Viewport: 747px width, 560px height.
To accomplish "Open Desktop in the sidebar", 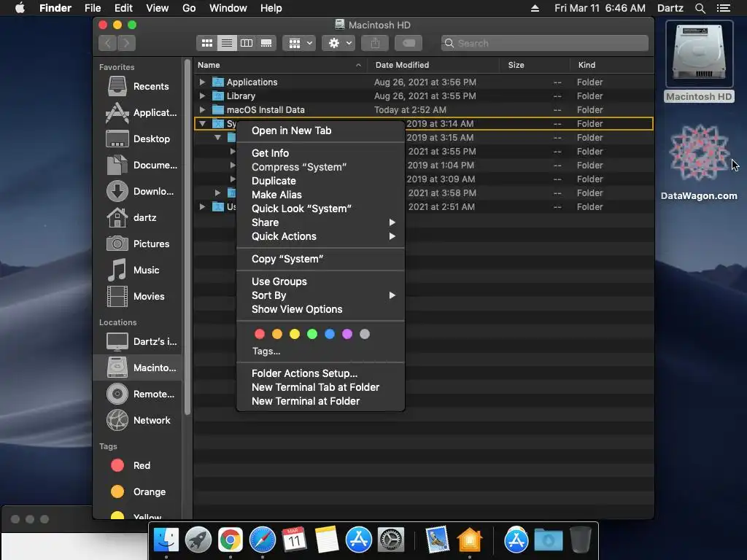I will [x=138, y=139].
